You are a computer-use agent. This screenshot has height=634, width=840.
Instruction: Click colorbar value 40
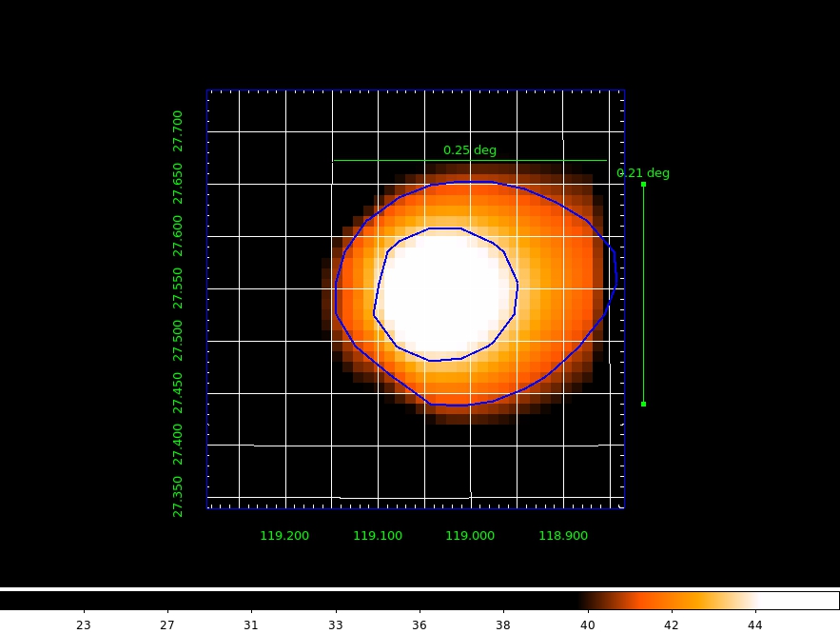pyautogui.click(x=588, y=625)
